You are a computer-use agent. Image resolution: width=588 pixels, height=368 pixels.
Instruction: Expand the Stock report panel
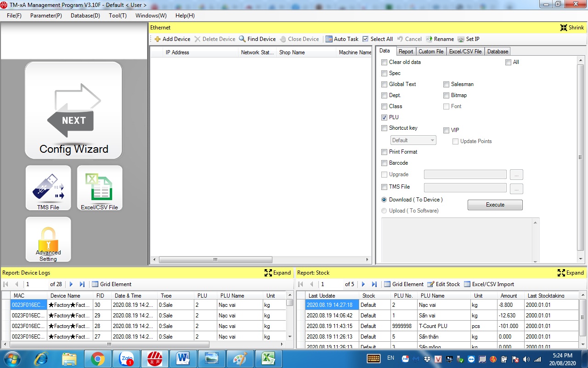[571, 273]
